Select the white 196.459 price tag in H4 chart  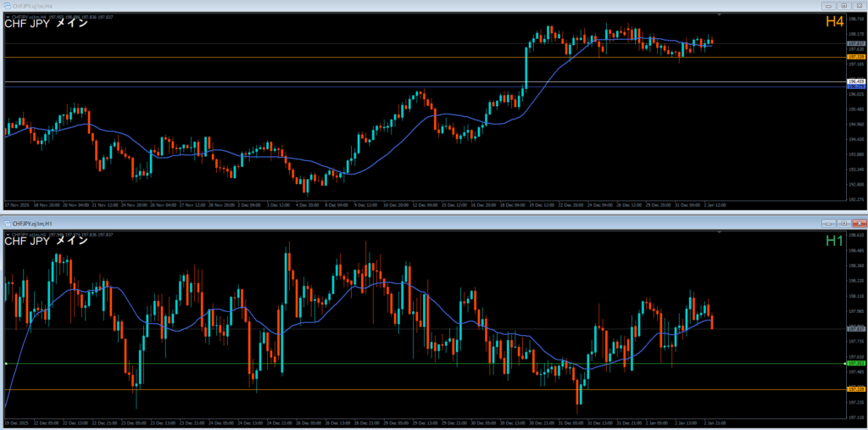pos(856,81)
